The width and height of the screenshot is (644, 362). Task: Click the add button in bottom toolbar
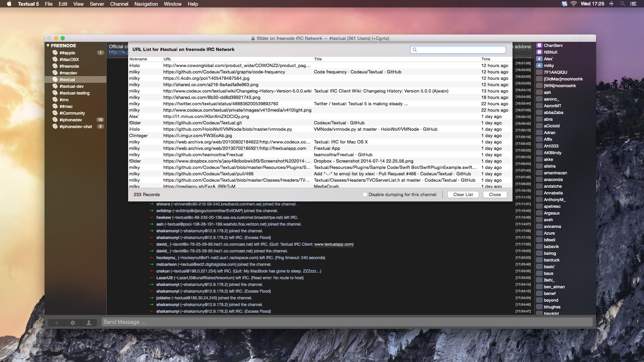[x=56, y=323]
